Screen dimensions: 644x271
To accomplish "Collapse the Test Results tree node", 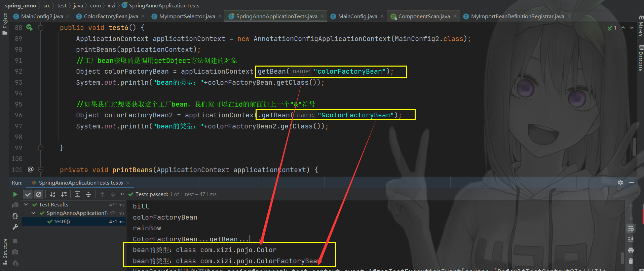I will coord(26,204).
